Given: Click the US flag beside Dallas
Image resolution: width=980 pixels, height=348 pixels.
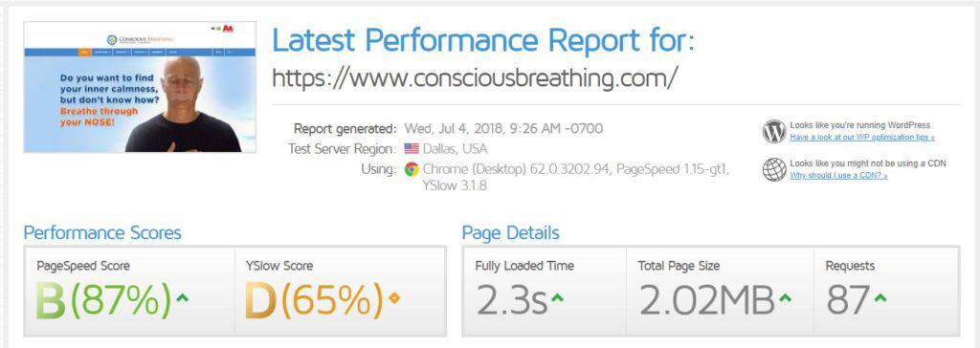Looking at the screenshot, I should (x=412, y=149).
